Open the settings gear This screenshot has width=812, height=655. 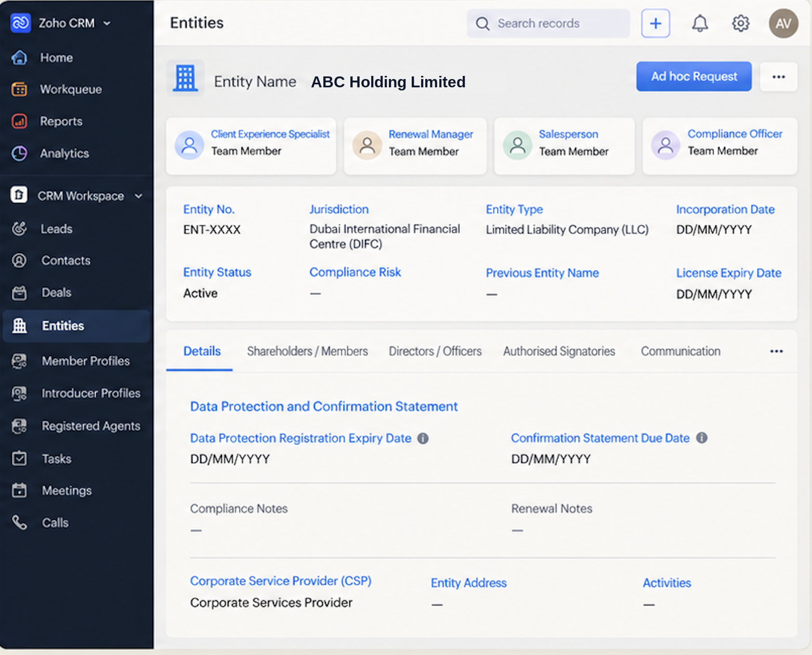point(741,23)
